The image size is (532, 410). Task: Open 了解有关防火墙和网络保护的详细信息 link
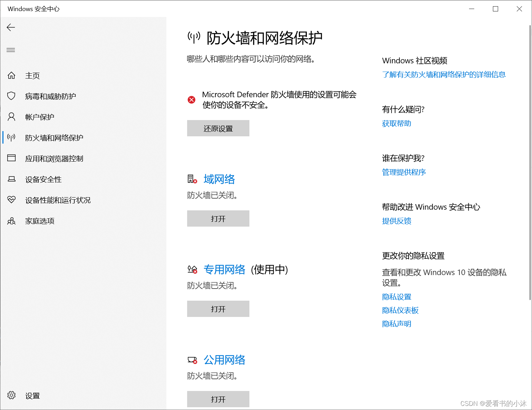click(444, 74)
